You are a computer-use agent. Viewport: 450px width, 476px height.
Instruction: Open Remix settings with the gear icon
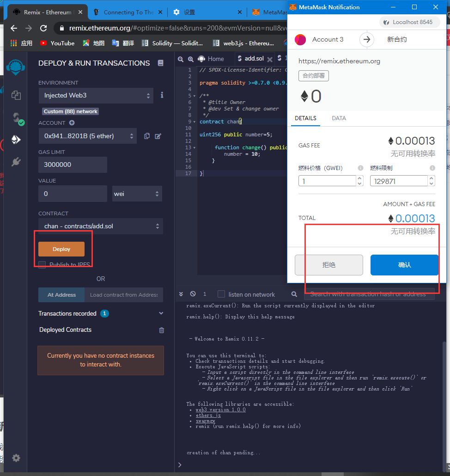[16, 458]
